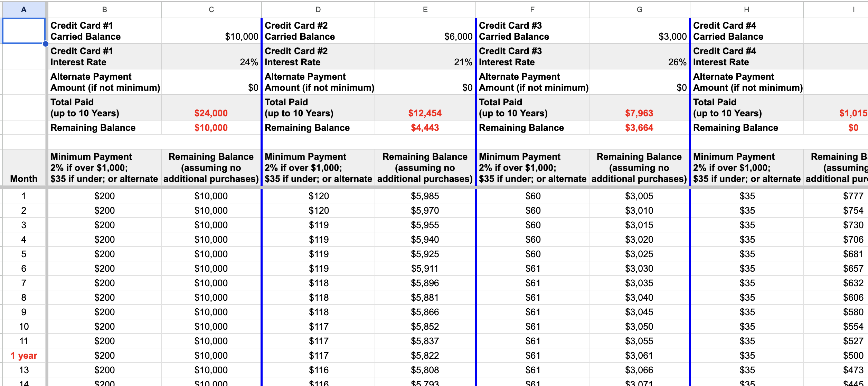
Task: Select the $120 minimum payment in month 1
Action: coord(318,196)
